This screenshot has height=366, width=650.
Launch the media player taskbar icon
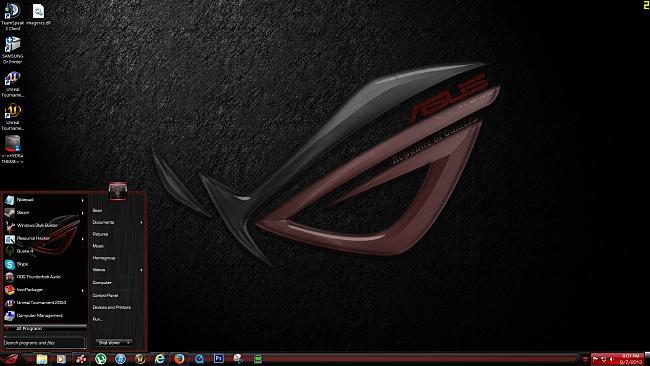(x=61, y=359)
